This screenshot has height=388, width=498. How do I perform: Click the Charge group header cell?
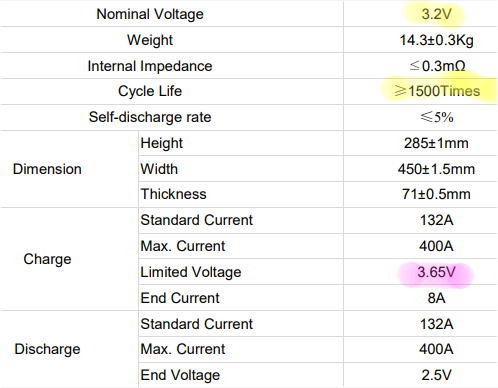(x=47, y=259)
